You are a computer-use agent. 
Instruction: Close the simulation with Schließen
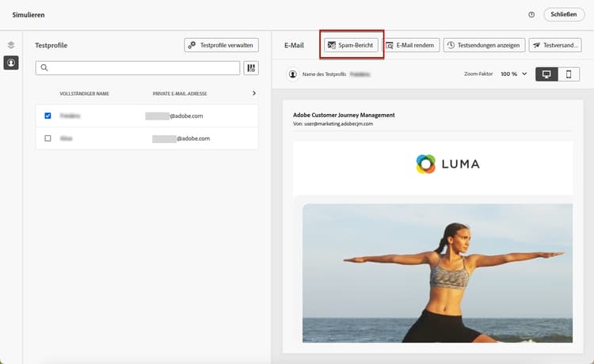point(564,14)
